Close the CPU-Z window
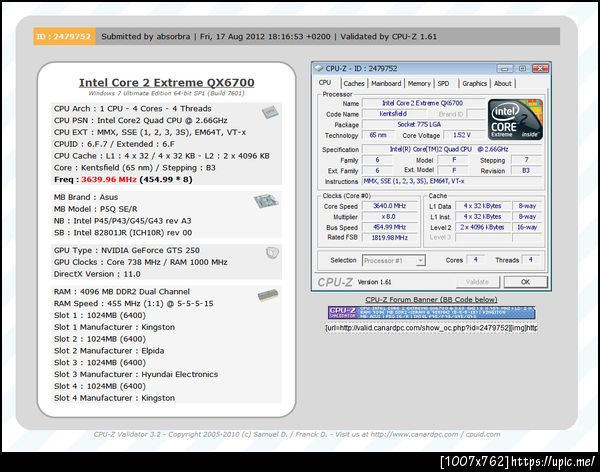This screenshot has width=600, height=472. (540, 69)
